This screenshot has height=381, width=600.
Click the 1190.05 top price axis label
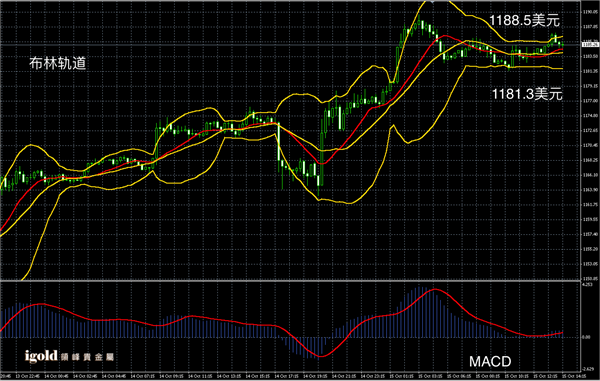tap(590, 12)
